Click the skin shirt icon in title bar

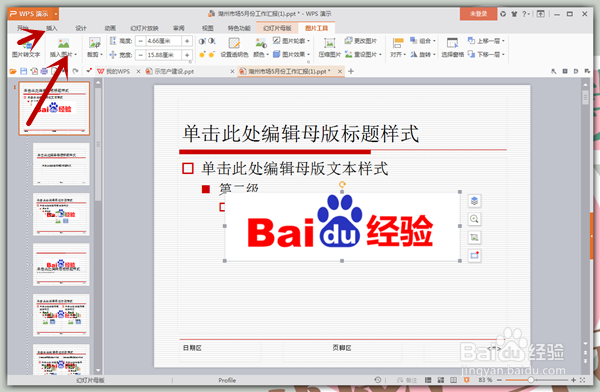(515, 14)
